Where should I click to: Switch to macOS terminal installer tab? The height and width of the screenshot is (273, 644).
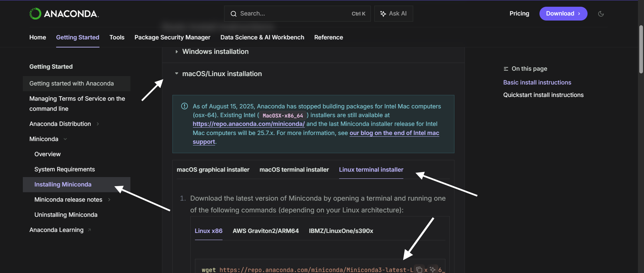pos(294,170)
